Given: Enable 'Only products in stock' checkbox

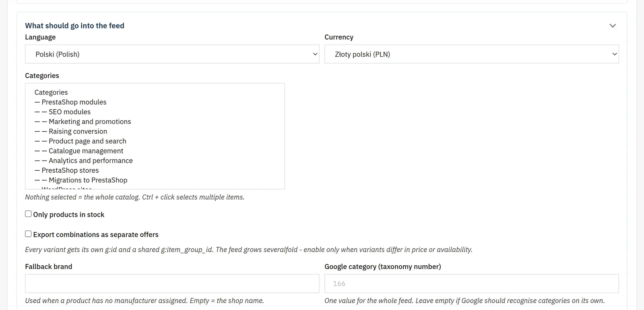Looking at the screenshot, I should [28, 214].
